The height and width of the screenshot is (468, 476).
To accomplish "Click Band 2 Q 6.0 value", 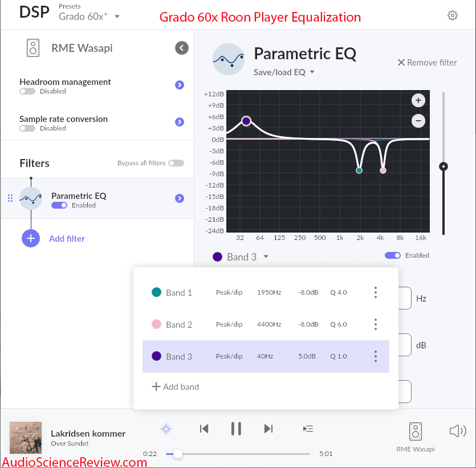I will tap(339, 324).
